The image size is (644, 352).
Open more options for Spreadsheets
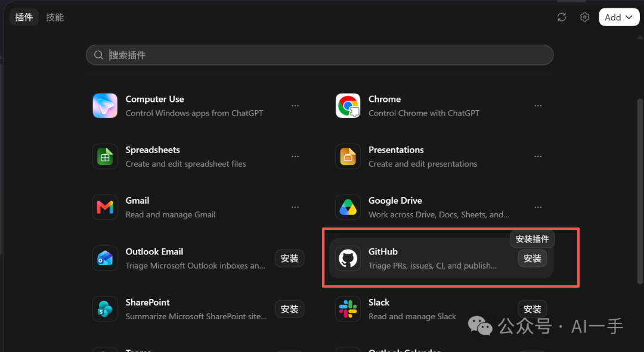295,157
